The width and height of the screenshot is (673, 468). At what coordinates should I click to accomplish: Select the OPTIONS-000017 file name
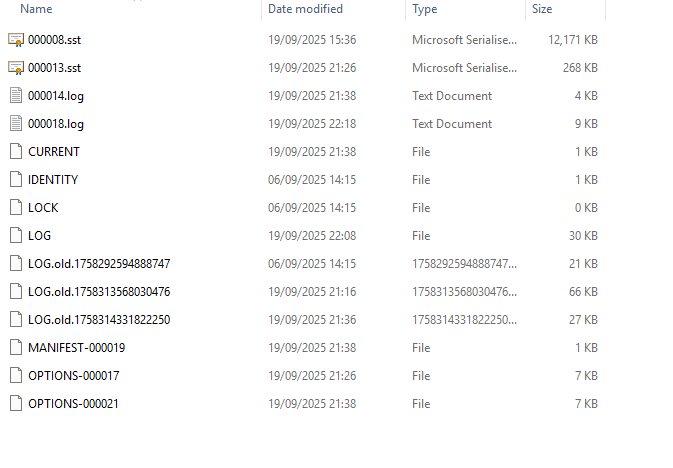[x=76, y=376]
